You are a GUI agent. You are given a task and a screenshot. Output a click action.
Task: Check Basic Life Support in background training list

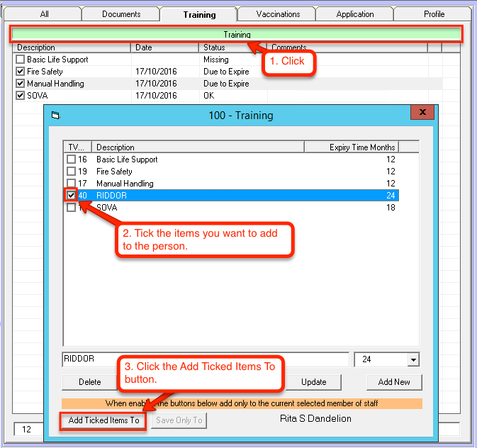20,60
